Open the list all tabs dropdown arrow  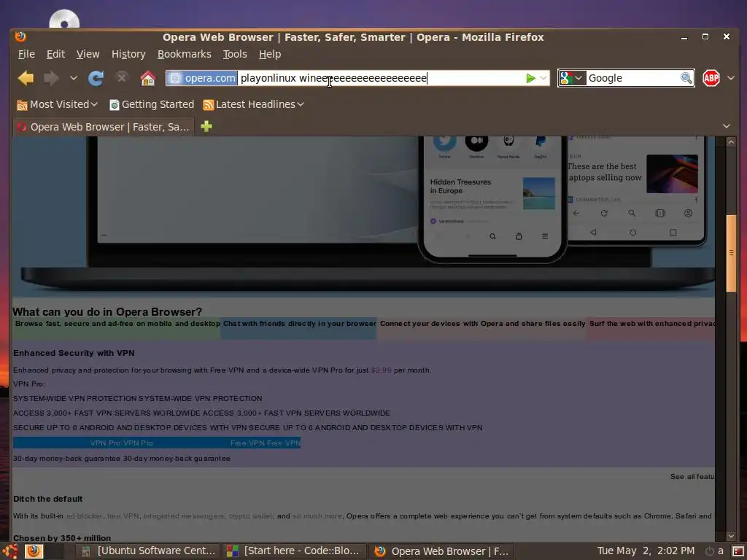tap(727, 126)
